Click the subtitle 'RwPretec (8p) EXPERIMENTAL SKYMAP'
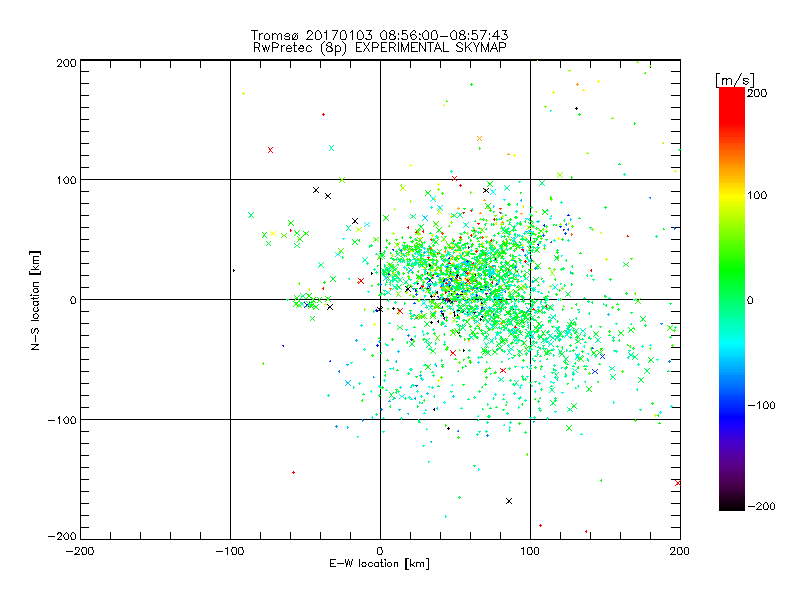This screenshot has height=600, width=800. tap(379, 47)
